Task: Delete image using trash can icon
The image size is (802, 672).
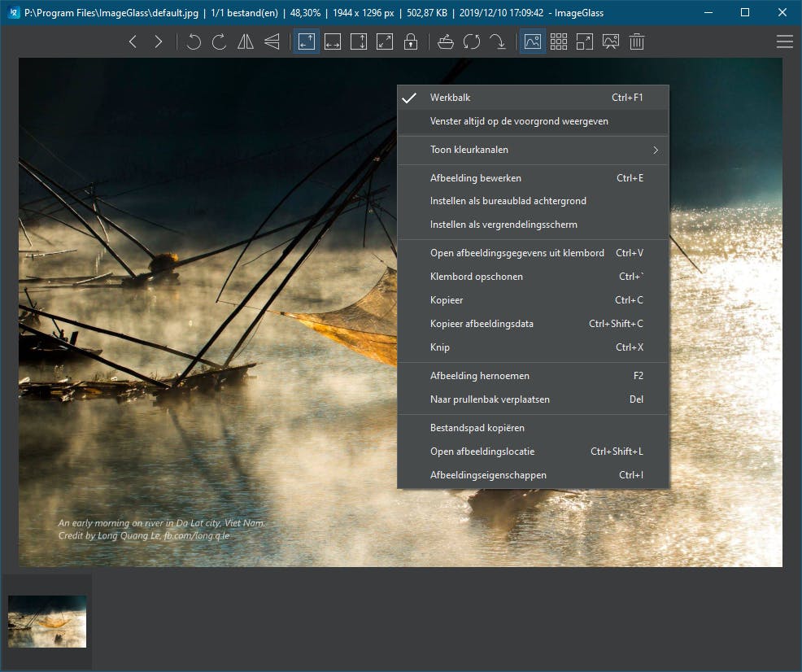Action: (637, 41)
